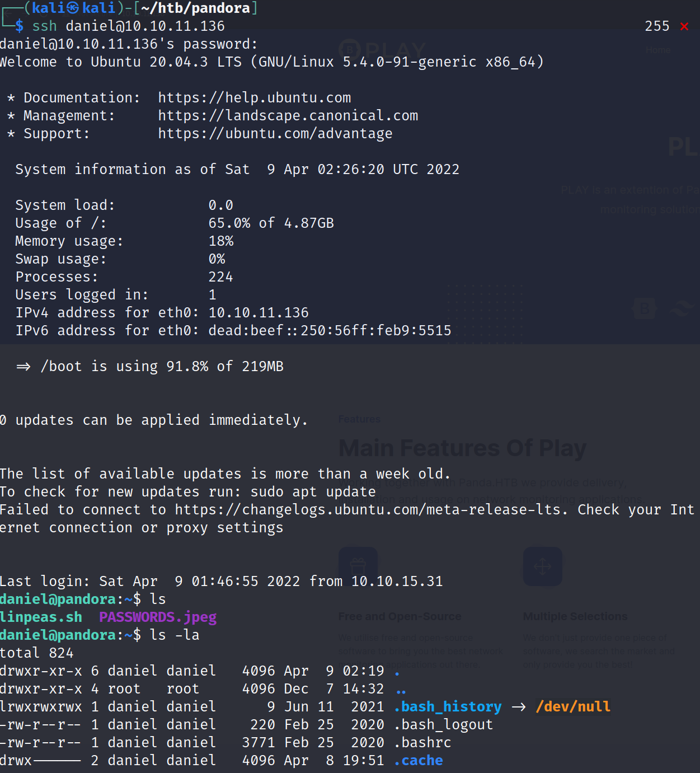Screen dimensions: 700x773
Task: Click the 'ls -la' command at prompt
Action: click(175, 635)
